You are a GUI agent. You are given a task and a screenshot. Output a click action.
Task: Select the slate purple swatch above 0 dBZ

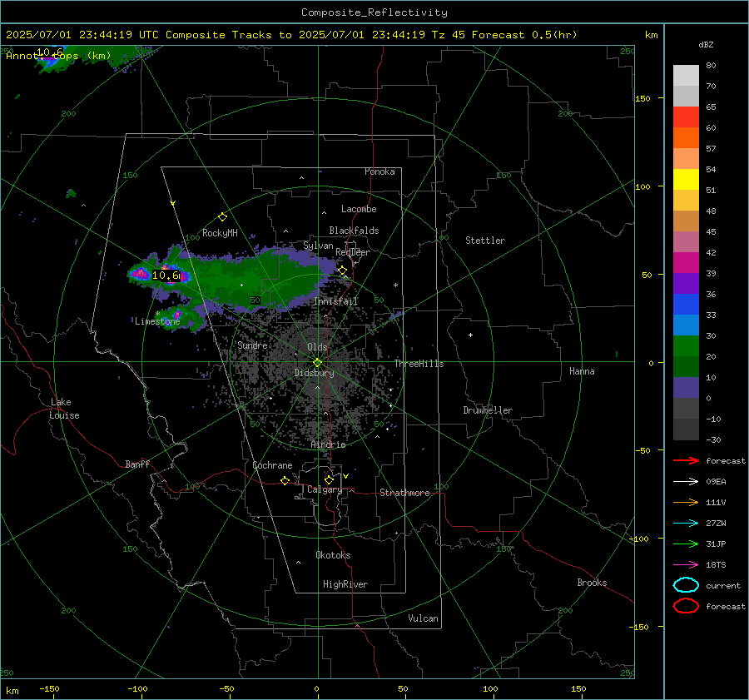(x=686, y=388)
